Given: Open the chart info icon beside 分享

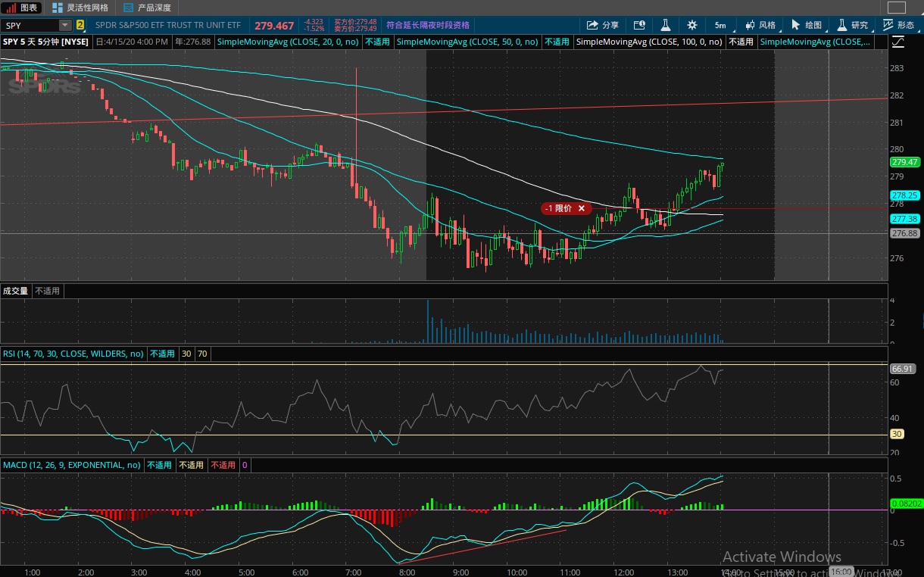Looking at the screenshot, I should (x=639, y=25).
